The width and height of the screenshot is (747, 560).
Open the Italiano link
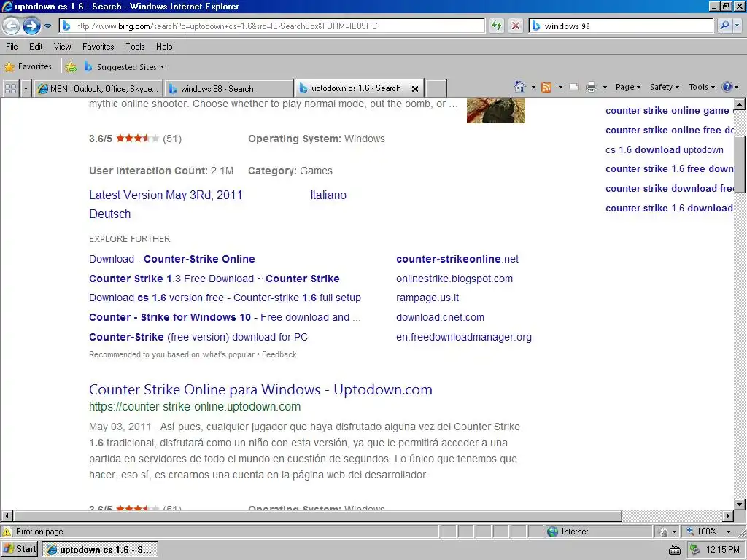tap(328, 195)
